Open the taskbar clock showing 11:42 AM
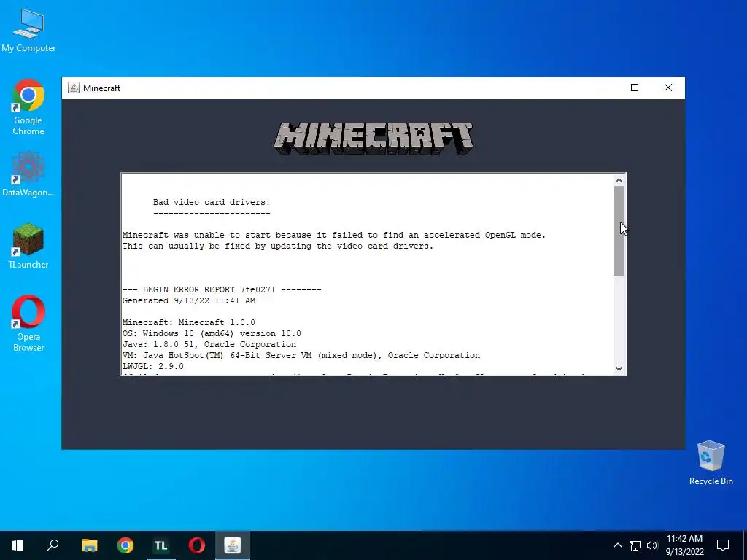This screenshot has height=560, width=747. pyautogui.click(x=684, y=545)
